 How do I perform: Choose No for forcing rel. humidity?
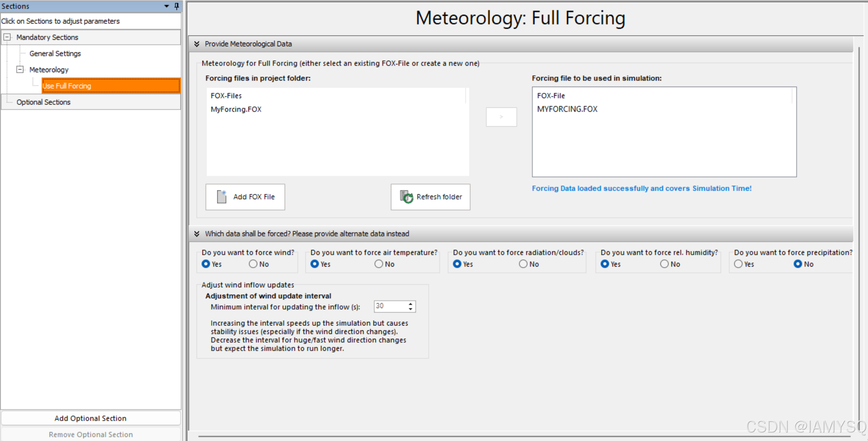[x=664, y=264]
